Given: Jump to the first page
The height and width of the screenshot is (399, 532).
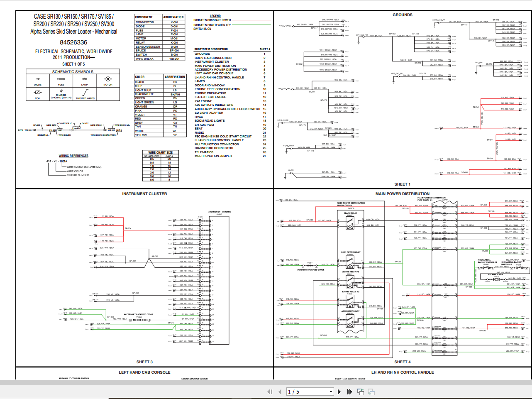Looking at the screenshot, I should pos(270,392).
